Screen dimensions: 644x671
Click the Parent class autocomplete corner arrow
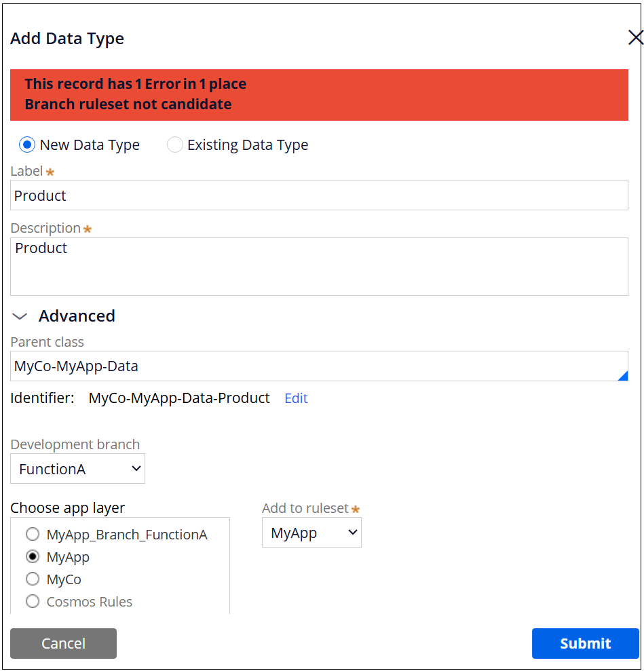pyautogui.click(x=622, y=376)
